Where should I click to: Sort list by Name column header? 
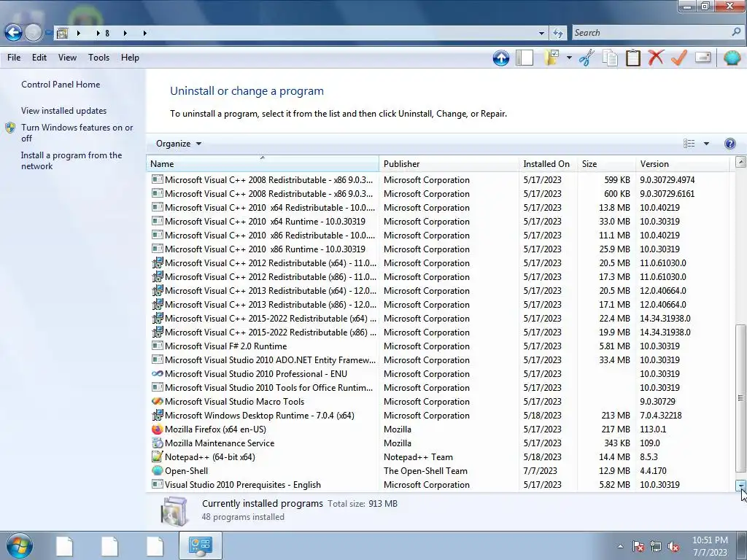click(x=262, y=164)
